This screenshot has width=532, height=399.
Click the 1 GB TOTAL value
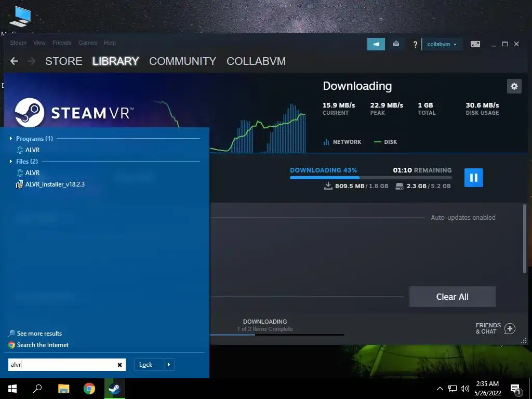click(425, 105)
